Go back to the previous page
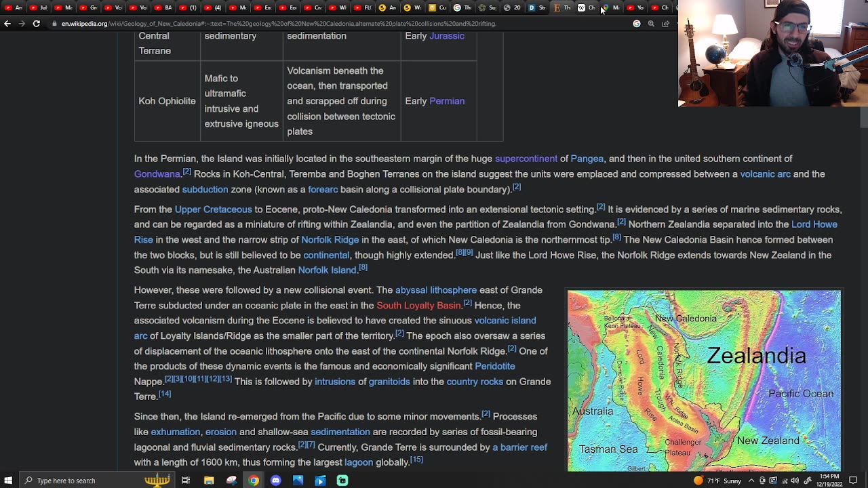 (7, 24)
